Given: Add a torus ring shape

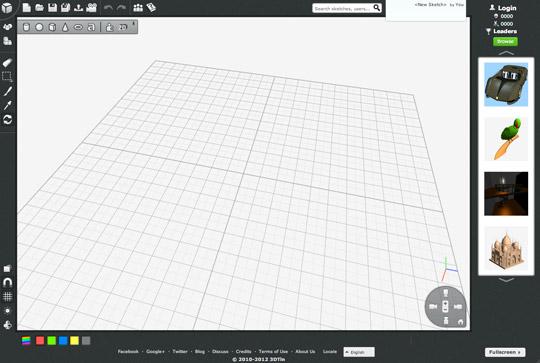Looking at the screenshot, I should [78, 27].
